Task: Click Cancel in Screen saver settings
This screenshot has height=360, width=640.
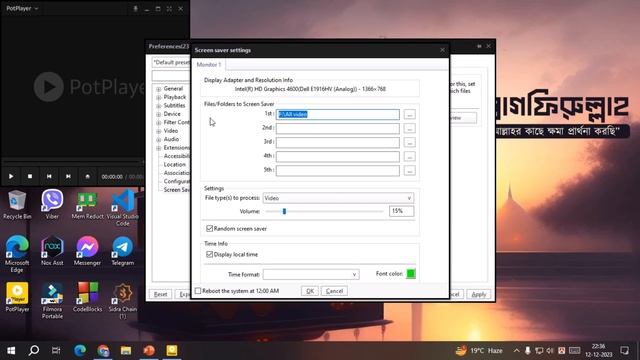Action: tap(334, 291)
